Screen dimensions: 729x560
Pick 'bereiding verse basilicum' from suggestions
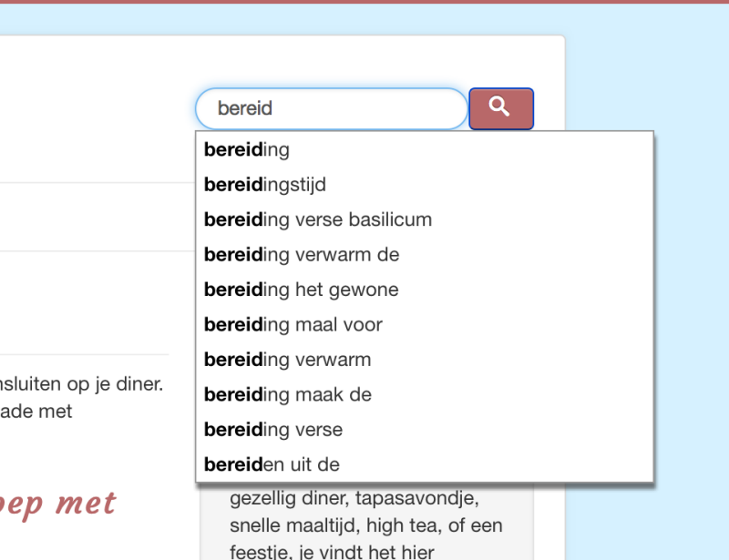point(425,219)
